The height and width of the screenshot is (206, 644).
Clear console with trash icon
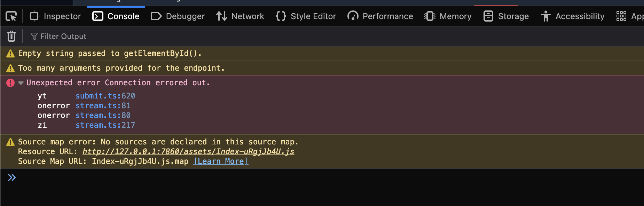coord(11,36)
